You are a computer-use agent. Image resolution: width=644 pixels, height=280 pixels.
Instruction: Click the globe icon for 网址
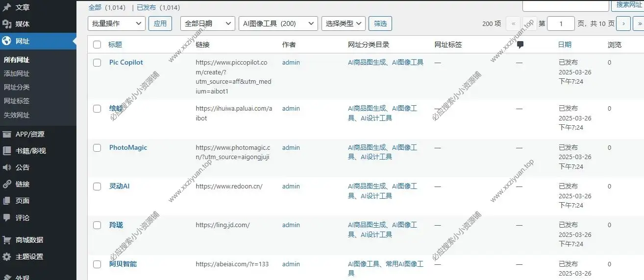pyautogui.click(x=7, y=41)
